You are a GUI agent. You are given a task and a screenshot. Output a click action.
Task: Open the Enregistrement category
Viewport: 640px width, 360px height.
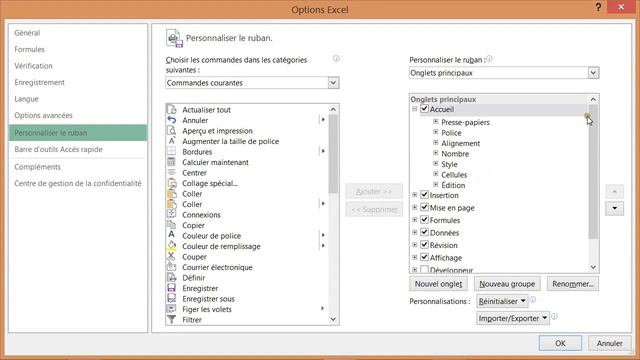point(39,82)
